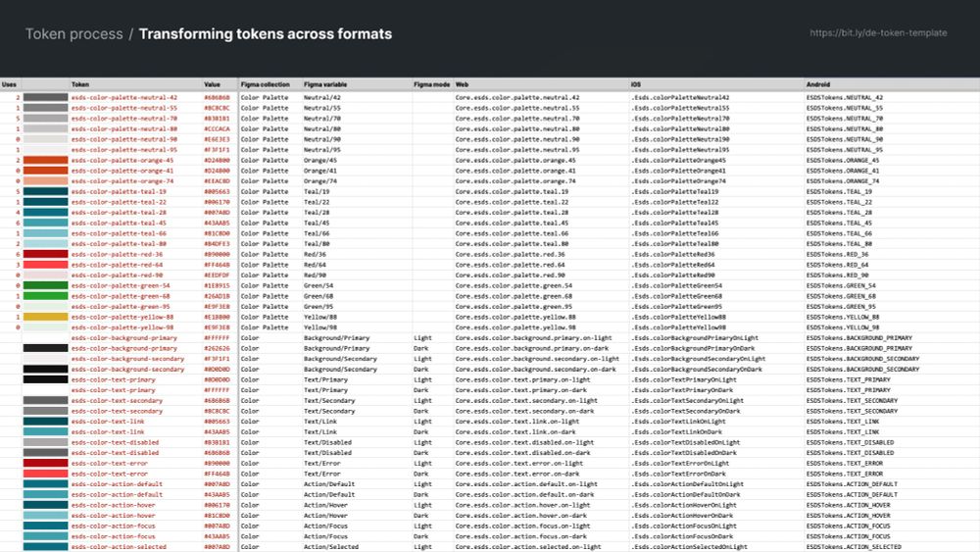Select iOS cell '.Esds.colorActionFocusOnDark'
The width and height of the screenshot is (980, 552).
coord(682,536)
